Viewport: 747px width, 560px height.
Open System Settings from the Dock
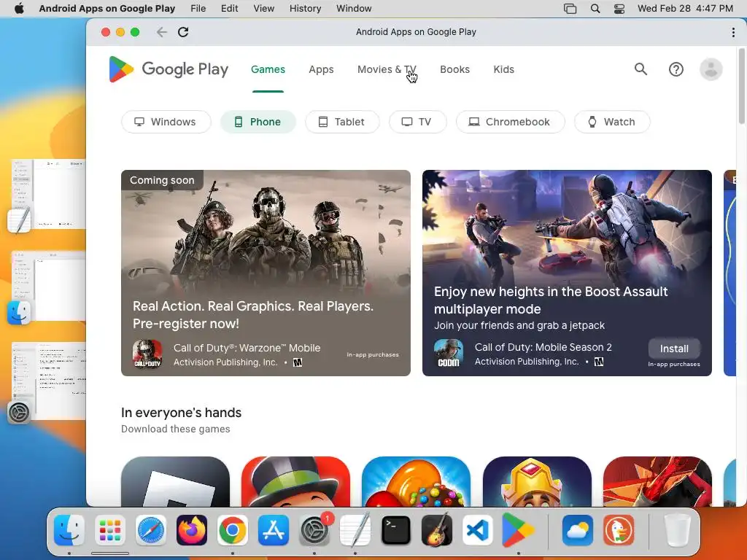tap(314, 530)
